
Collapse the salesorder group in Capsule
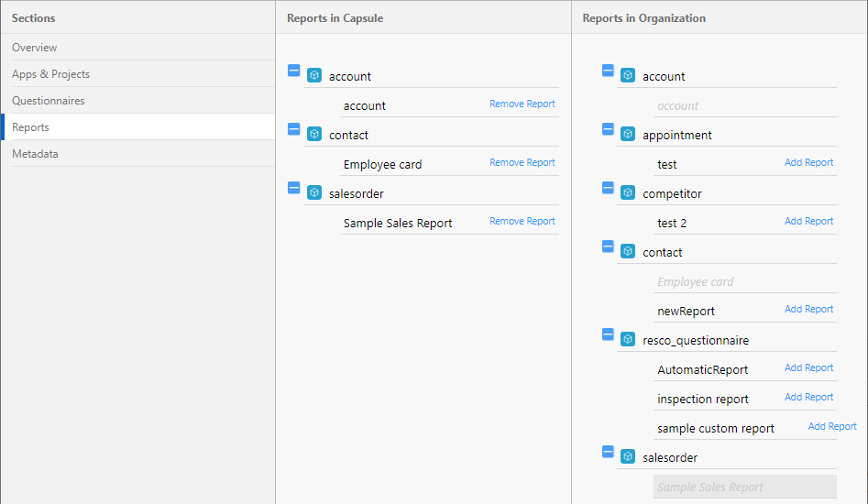(x=293, y=188)
